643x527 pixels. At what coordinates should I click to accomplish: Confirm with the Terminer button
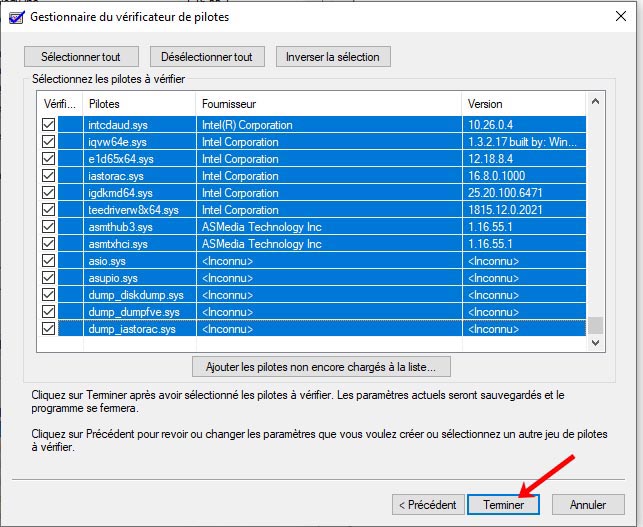[503, 504]
